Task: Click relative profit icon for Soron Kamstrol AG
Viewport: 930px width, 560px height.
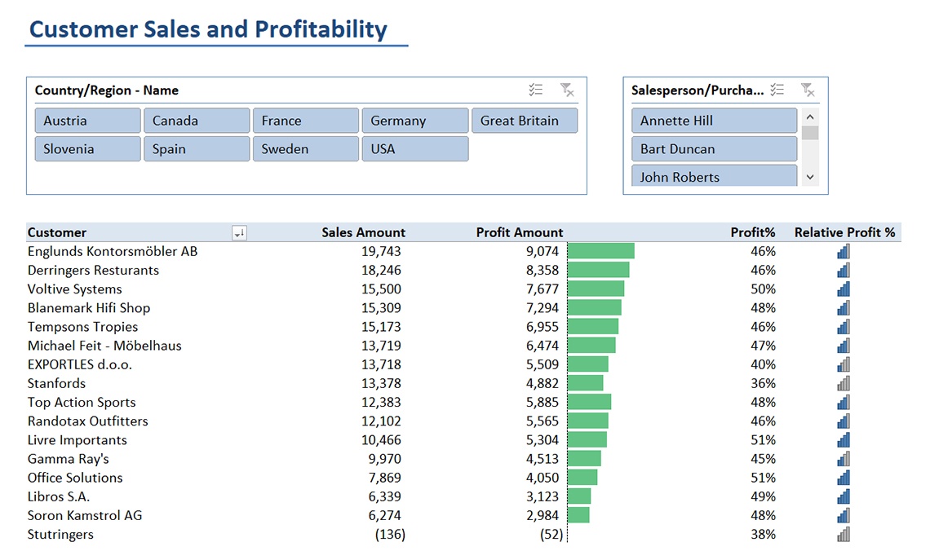Action: (x=844, y=515)
